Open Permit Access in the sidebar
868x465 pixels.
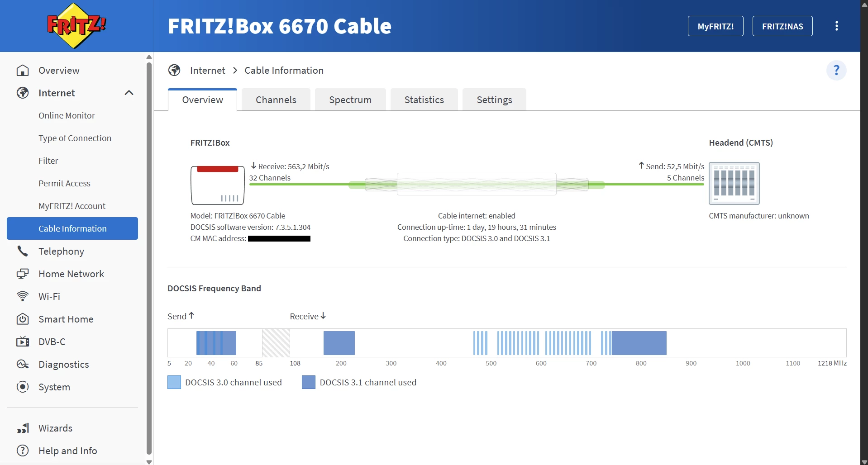pos(64,183)
